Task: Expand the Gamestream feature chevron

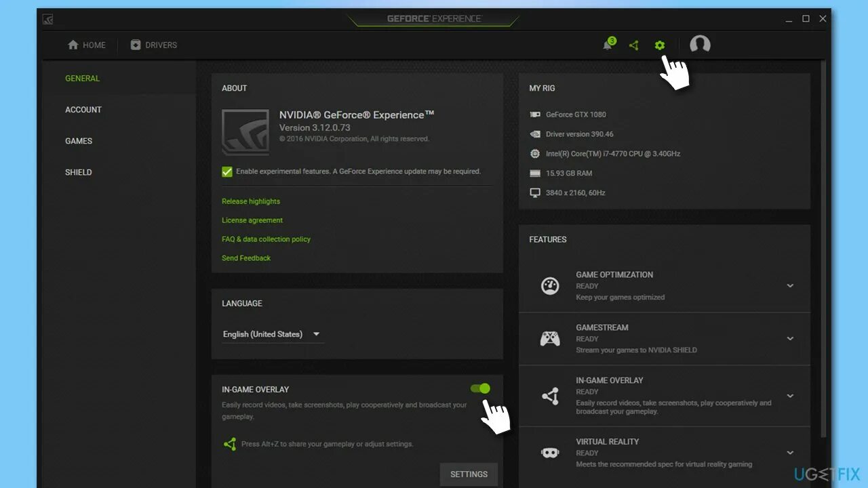Action: (790, 338)
